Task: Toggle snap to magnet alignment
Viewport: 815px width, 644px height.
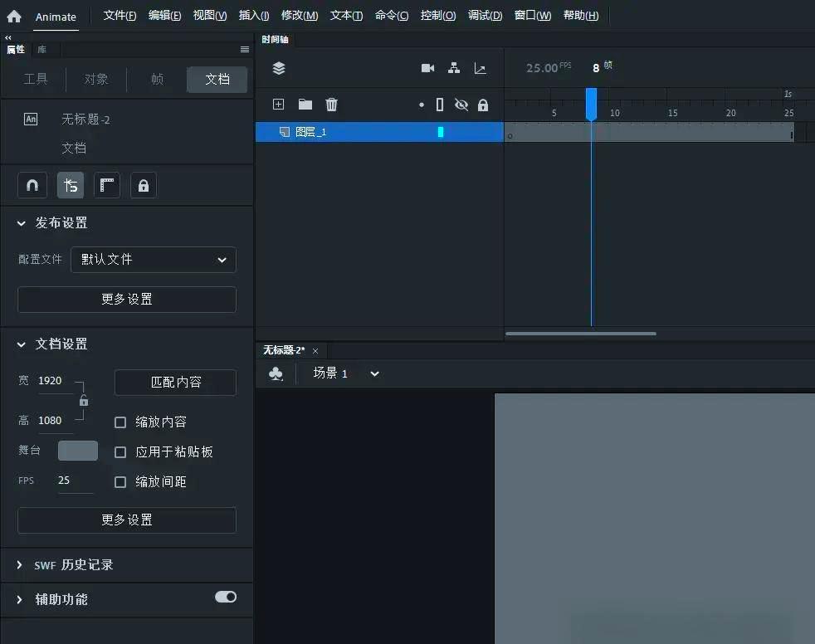Action: pos(32,185)
